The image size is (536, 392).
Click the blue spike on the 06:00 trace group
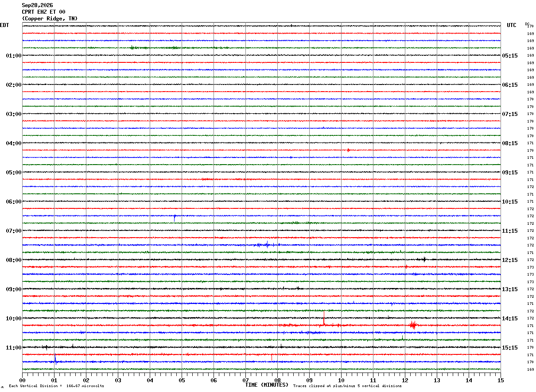coord(175,217)
